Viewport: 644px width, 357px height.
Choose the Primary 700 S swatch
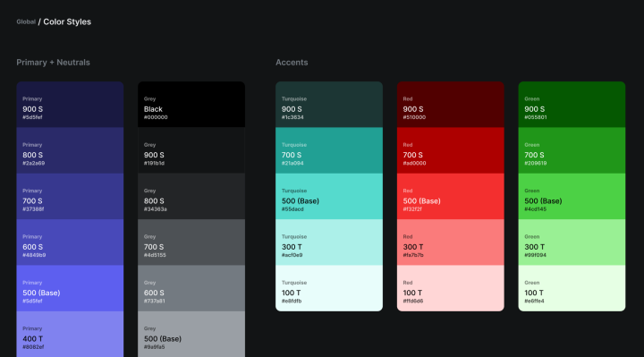pyautogui.click(x=70, y=196)
